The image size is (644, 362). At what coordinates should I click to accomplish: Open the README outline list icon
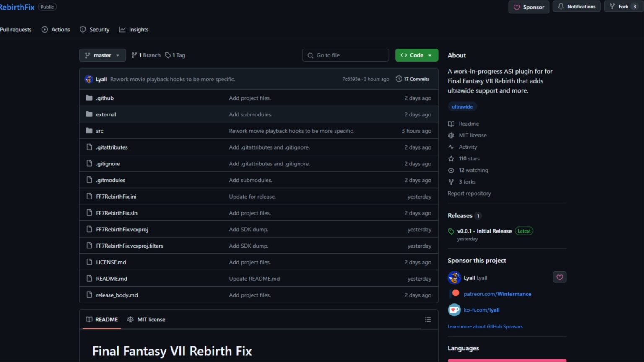click(428, 320)
